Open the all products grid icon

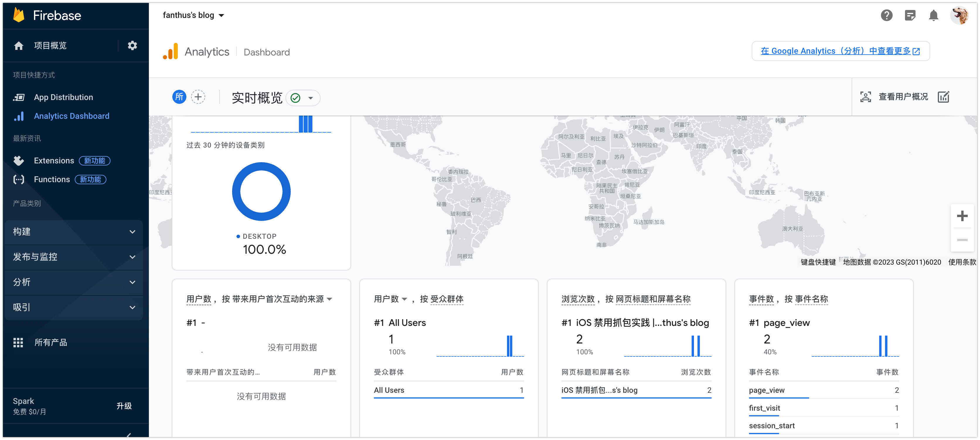coord(18,342)
